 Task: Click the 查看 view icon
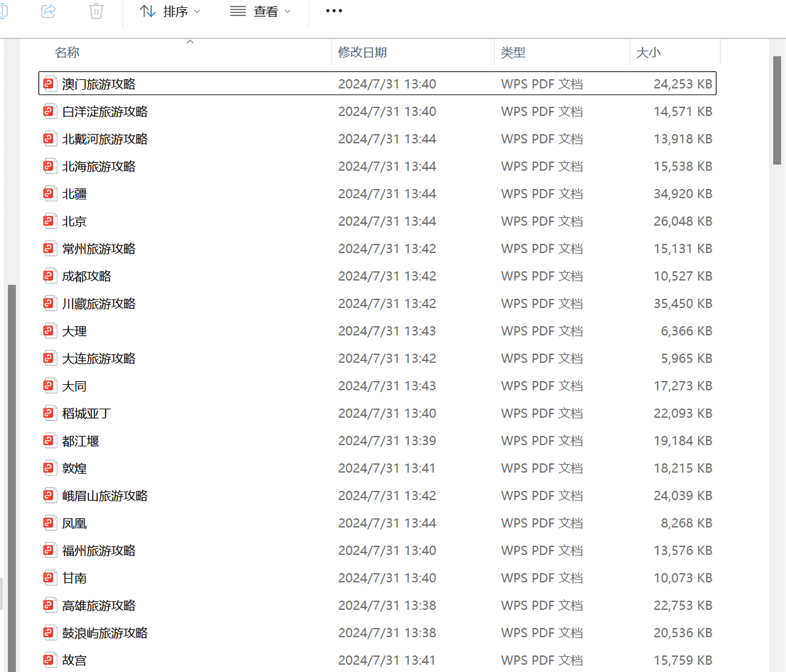coord(236,11)
